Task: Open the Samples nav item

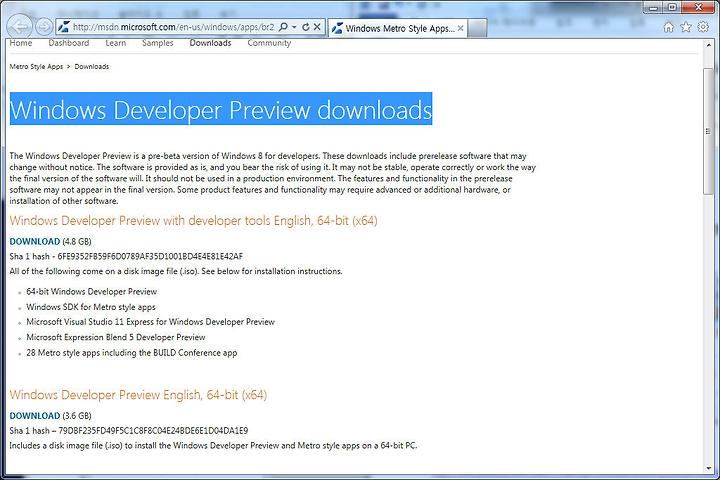Action: (x=158, y=43)
